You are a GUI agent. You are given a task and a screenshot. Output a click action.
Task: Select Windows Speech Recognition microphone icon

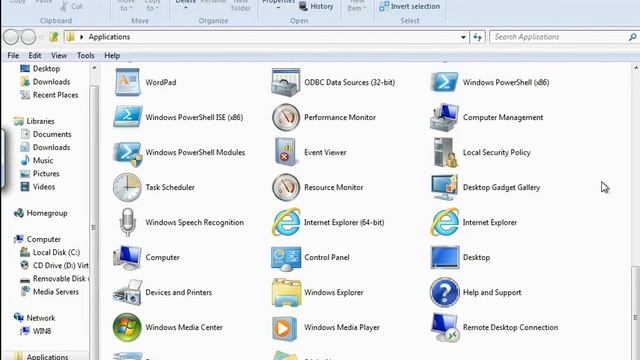point(127,222)
